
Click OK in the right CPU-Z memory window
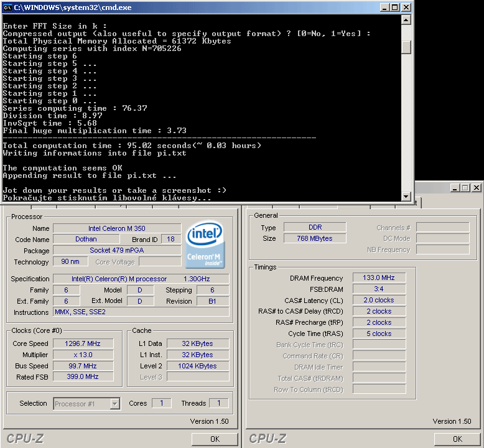(457, 439)
